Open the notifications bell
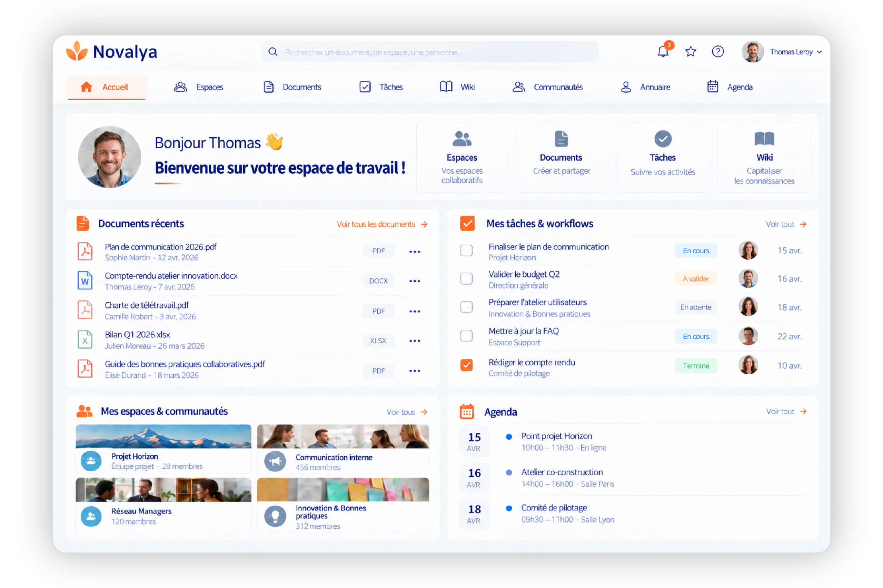883x588 pixels. [663, 51]
